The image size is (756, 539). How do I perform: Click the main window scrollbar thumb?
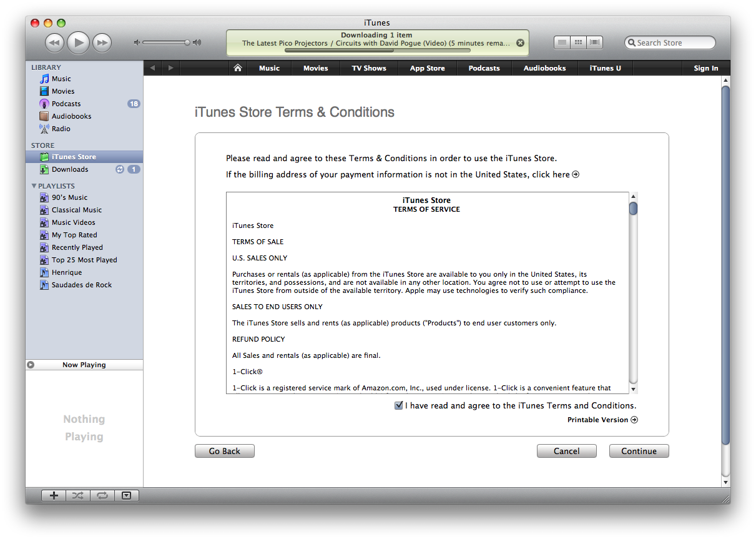[x=725, y=265]
